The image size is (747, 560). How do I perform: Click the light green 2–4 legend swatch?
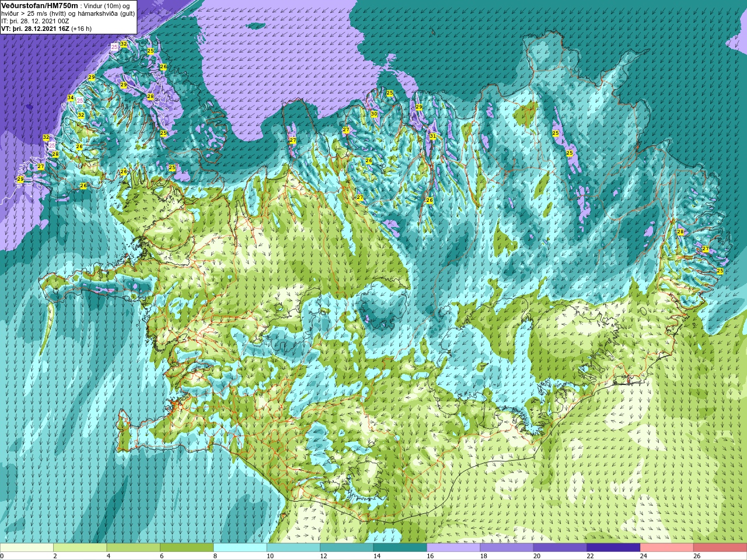pyautogui.click(x=80, y=548)
